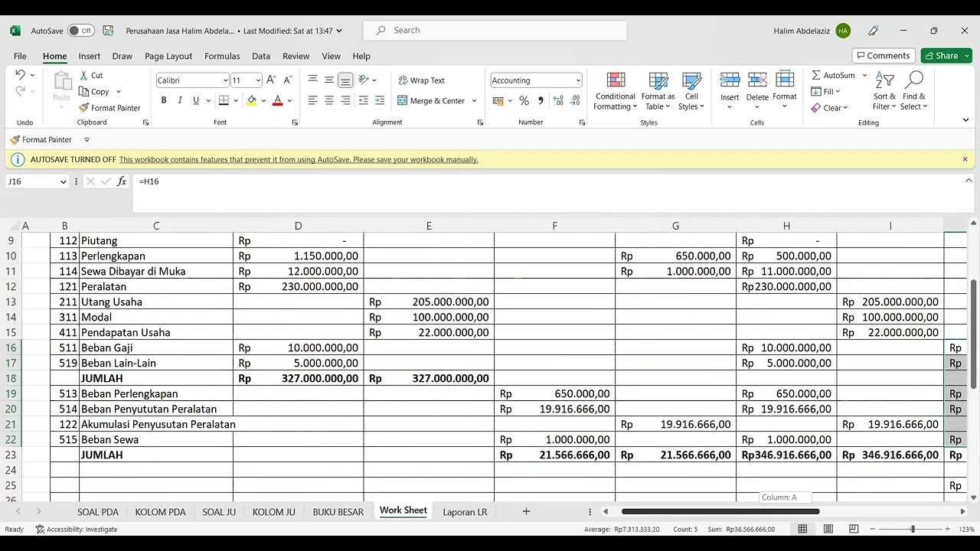Click the Delete cells icon

point(757,80)
